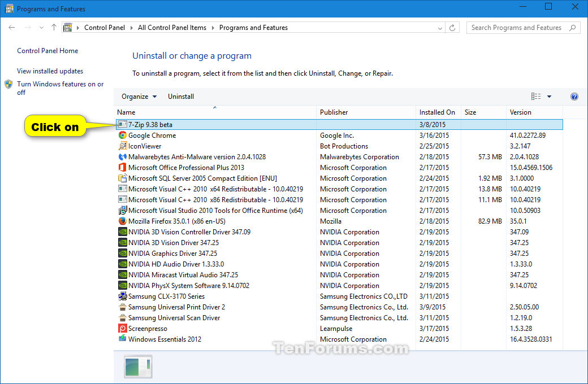Go up one level with up arrow

point(54,28)
